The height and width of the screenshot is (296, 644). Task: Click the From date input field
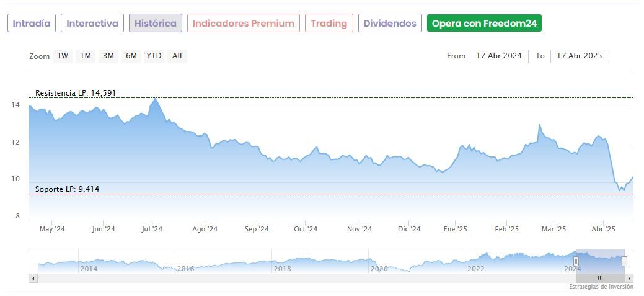point(499,56)
